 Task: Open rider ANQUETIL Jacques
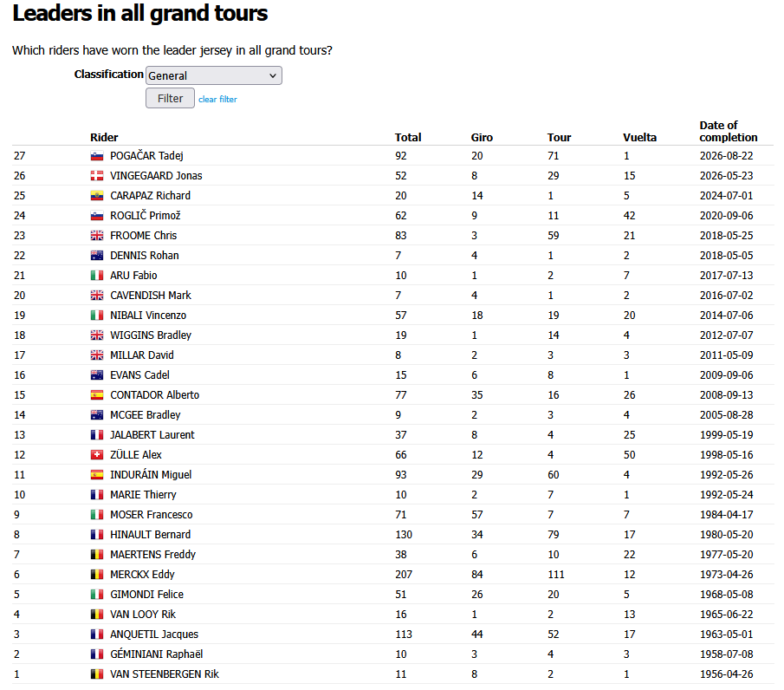click(x=154, y=635)
